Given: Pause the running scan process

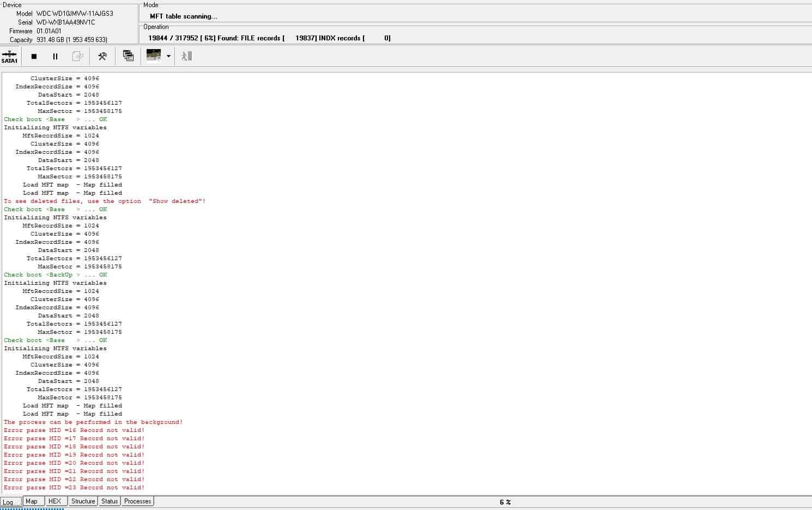Looking at the screenshot, I should [55, 56].
